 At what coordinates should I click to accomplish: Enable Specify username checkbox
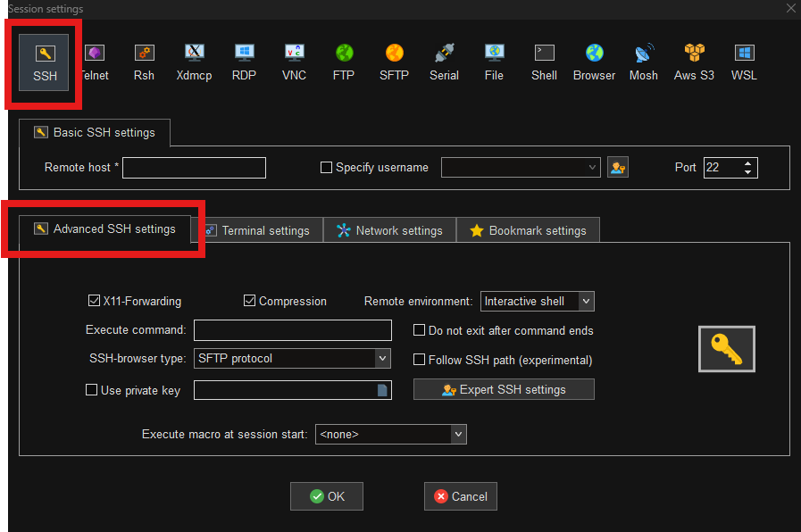click(x=326, y=168)
